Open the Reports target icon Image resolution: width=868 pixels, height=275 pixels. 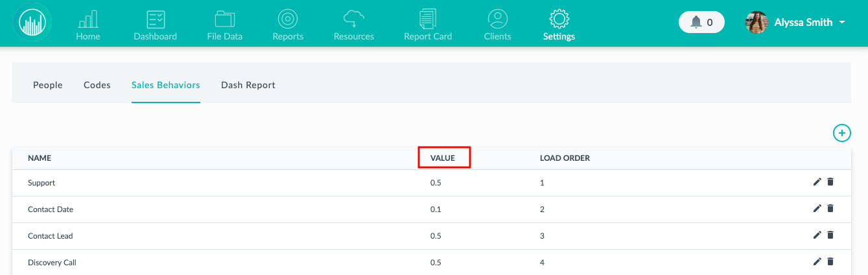(288, 19)
